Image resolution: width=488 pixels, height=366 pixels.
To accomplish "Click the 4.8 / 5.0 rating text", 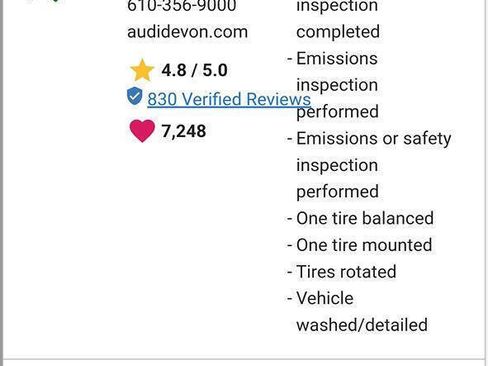I will point(194,70).
